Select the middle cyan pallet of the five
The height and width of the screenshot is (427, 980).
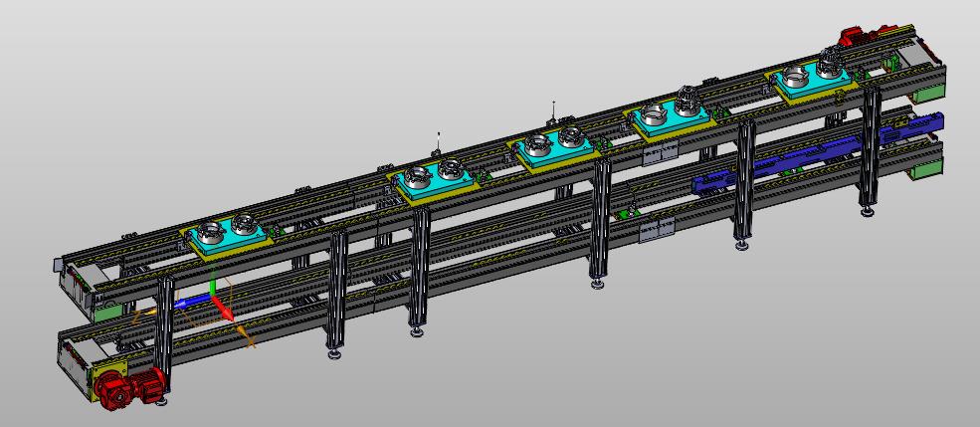click(x=554, y=149)
